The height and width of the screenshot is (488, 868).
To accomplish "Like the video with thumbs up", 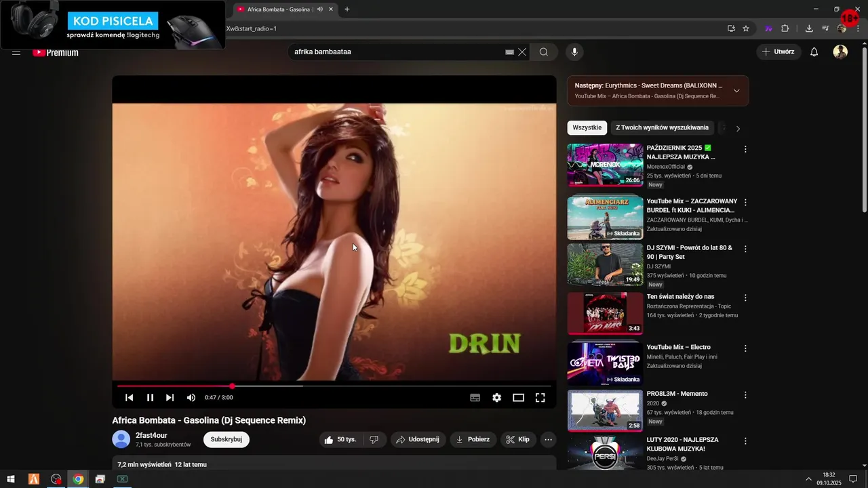I will (x=340, y=439).
